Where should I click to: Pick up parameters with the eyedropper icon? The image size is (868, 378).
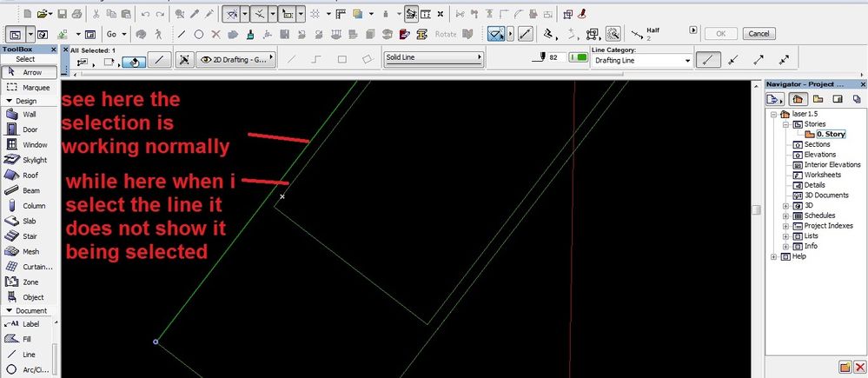[x=195, y=13]
